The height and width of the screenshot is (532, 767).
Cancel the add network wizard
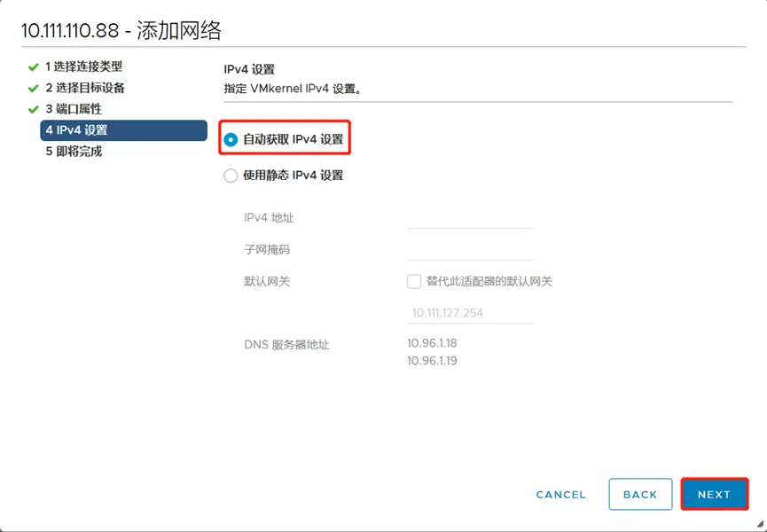(560, 495)
